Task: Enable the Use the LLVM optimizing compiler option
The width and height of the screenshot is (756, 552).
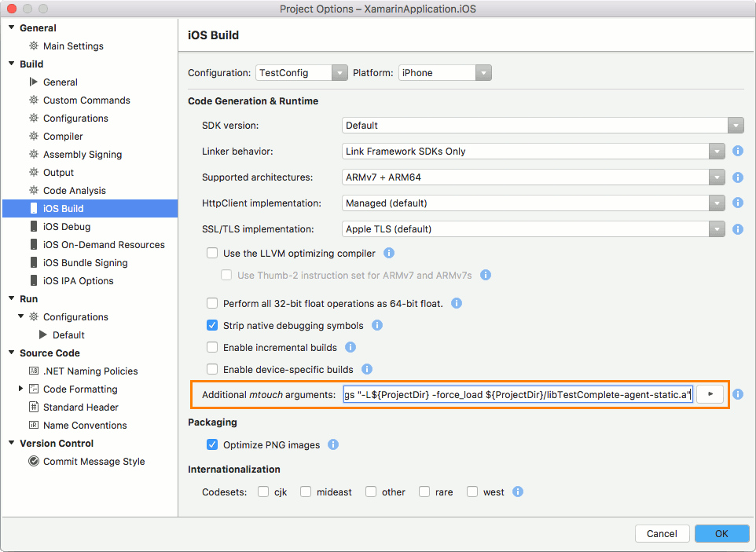Action: click(212, 254)
